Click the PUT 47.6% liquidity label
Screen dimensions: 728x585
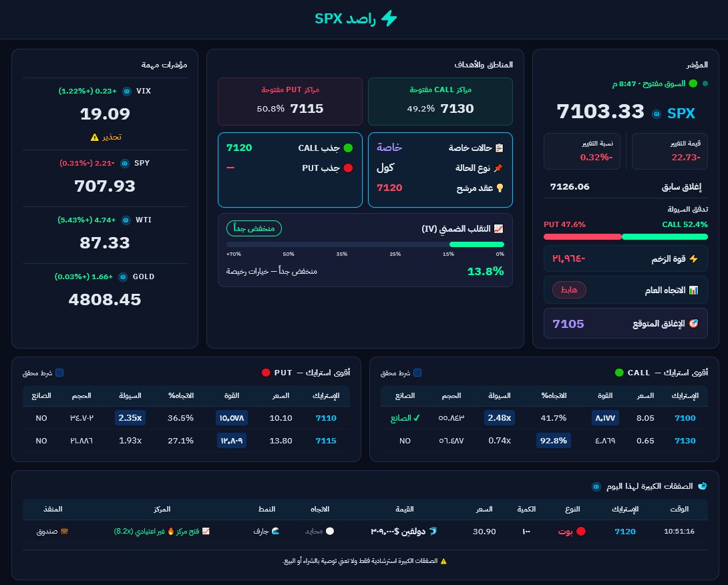[x=564, y=224]
